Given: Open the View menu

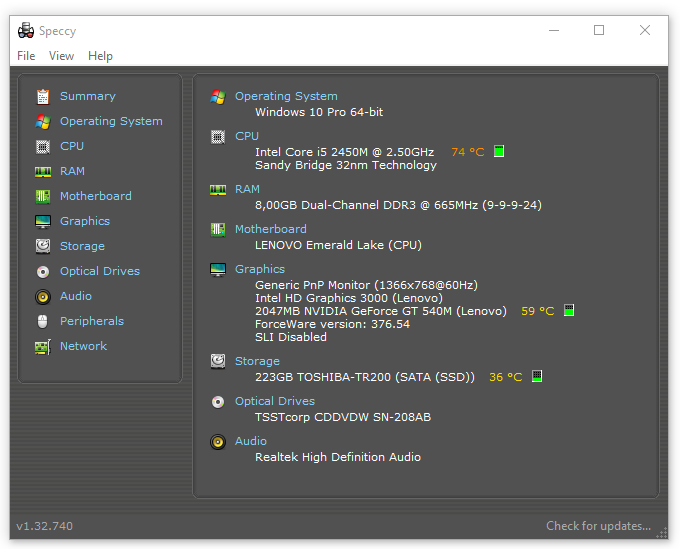Looking at the screenshot, I should tap(61, 56).
